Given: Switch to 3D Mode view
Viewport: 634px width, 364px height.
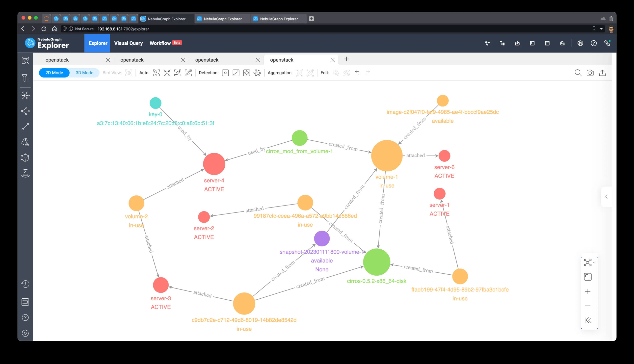Looking at the screenshot, I should click(84, 73).
